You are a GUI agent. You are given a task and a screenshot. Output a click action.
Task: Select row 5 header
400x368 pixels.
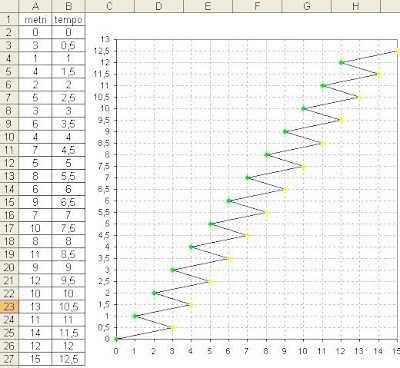click(x=9, y=71)
